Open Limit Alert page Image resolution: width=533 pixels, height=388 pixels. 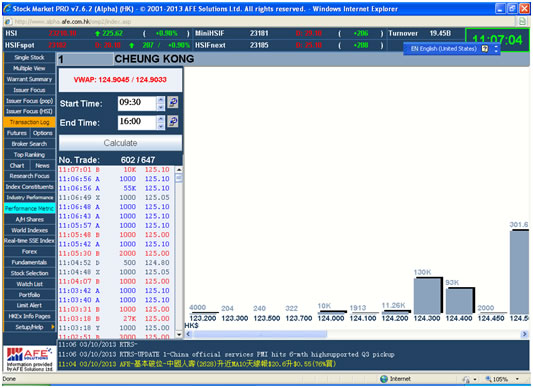[29, 305]
